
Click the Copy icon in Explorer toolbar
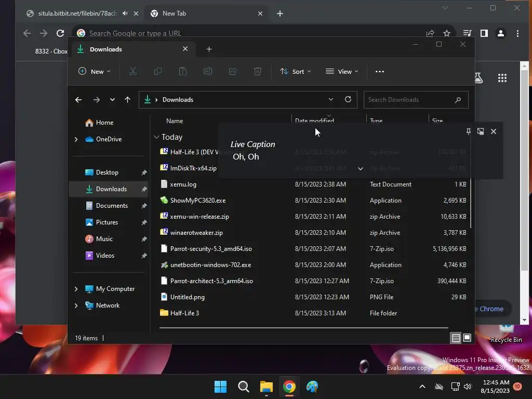click(158, 72)
